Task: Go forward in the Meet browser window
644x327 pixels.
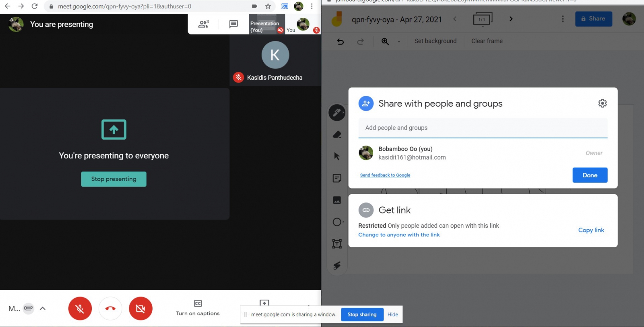Action: pos(21,6)
